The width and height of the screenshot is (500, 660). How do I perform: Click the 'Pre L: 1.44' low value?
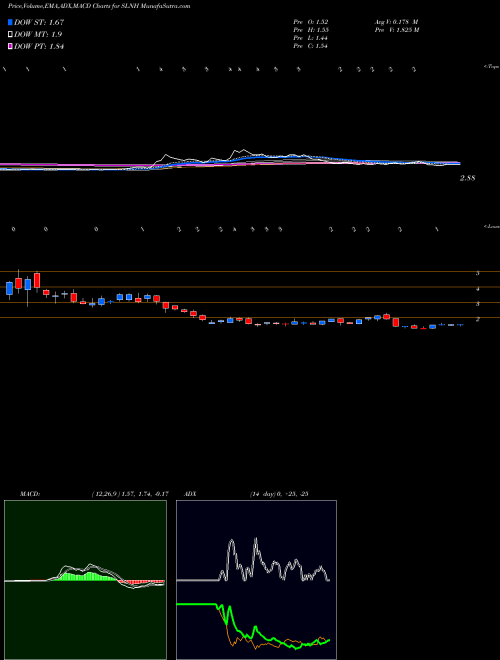coord(311,38)
